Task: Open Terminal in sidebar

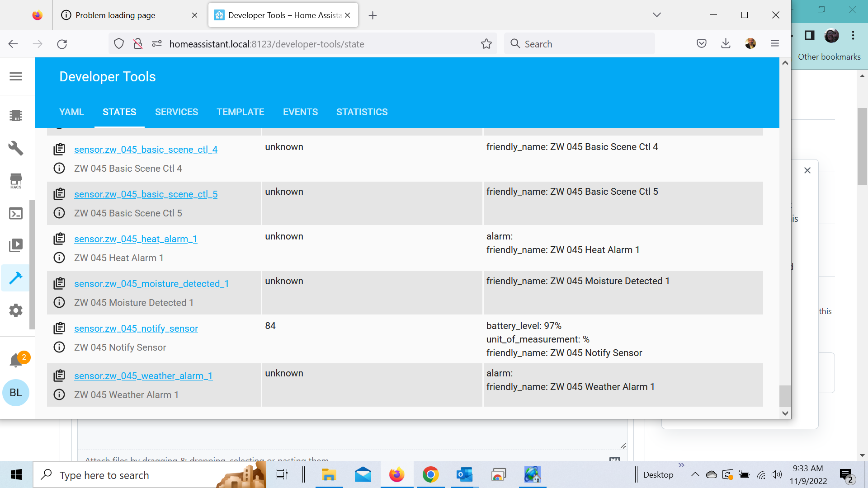Action: [x=16, y=213]
